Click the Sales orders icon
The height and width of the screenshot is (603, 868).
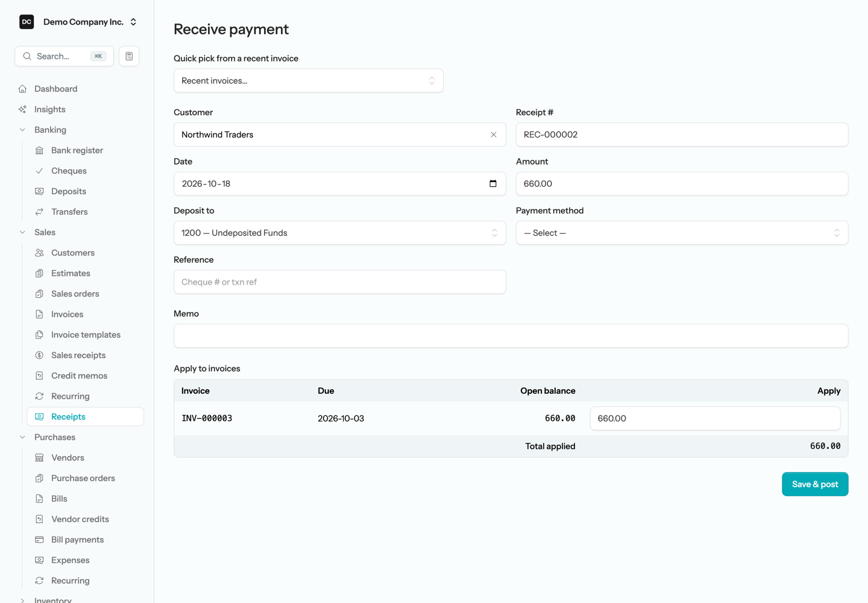coord(39,294)
